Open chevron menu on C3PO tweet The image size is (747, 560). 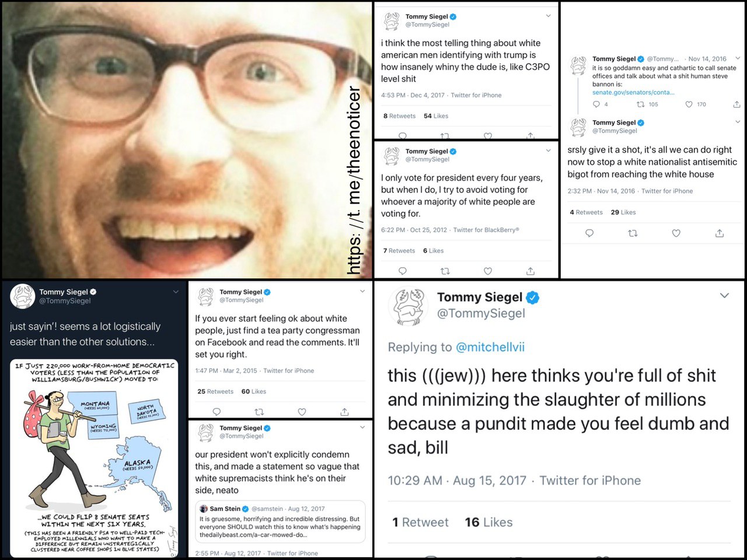coord(548,16)
